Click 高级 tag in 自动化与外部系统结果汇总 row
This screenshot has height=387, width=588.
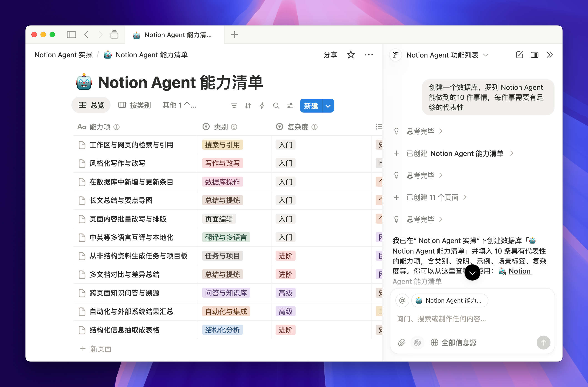pyautogui.click(x=285, y=311)
